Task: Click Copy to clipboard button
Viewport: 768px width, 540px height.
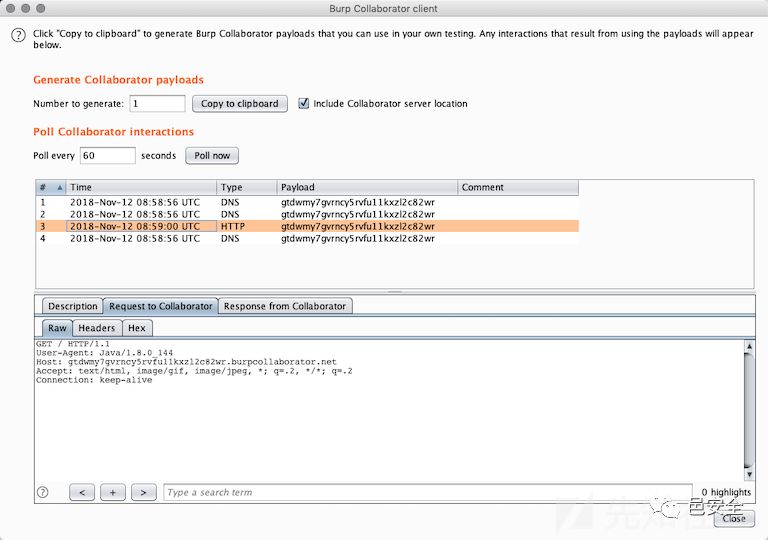Action: point(240,103)
